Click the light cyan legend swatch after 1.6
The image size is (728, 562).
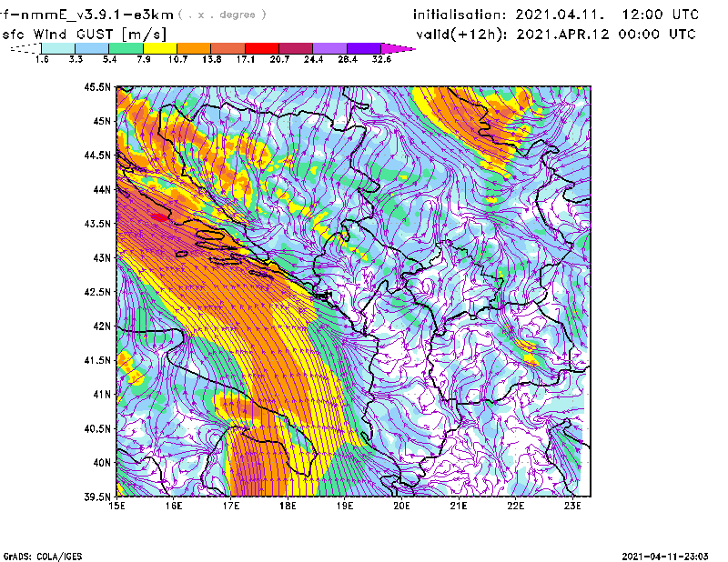(58, 48)
